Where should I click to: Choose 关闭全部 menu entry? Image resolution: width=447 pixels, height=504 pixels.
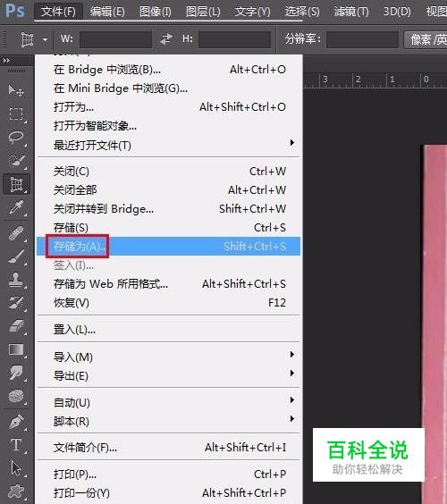pyautogui.click(x=169, y=190)
